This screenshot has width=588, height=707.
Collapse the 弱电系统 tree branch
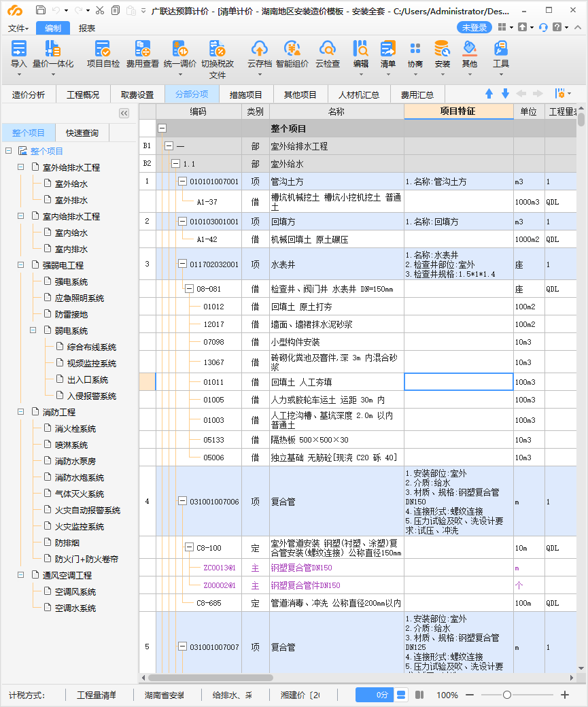coord(33,330)
